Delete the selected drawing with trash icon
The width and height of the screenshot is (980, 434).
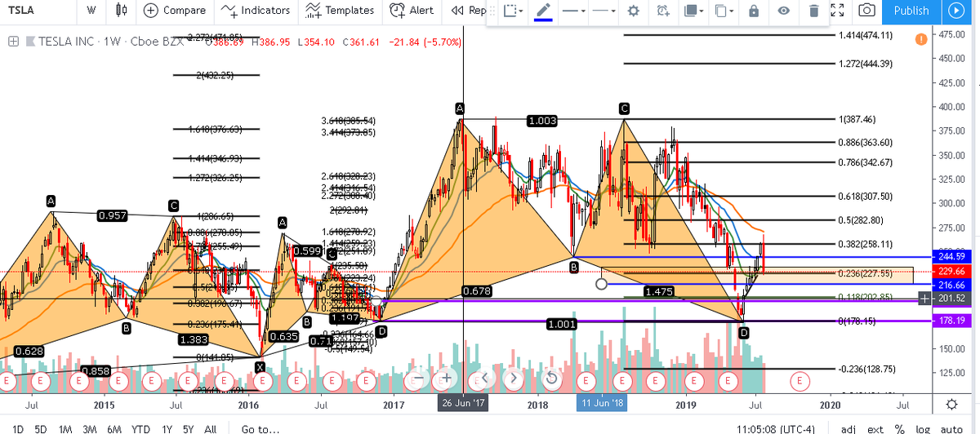click(813, 11)
